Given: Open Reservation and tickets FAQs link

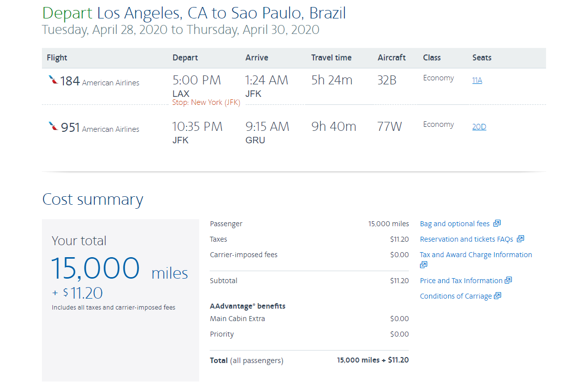Looking at the screenshot, I should pyautogui.click(x=466, y=239).
